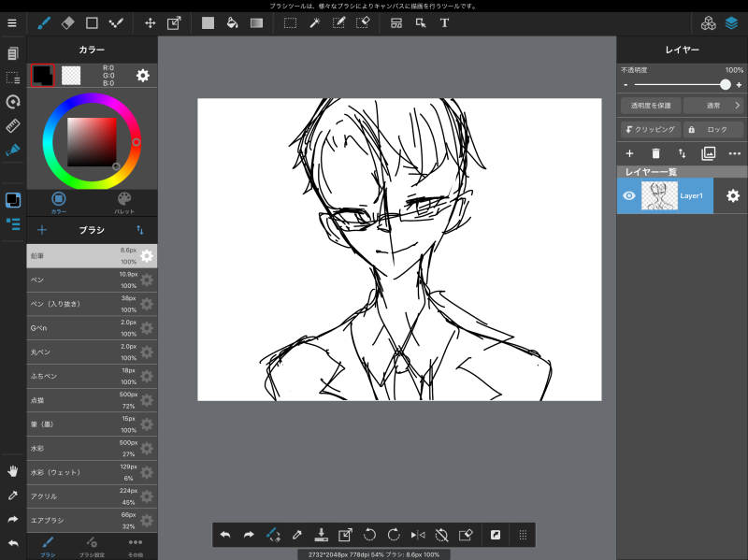
Task: Open the ruler snap icon in sidebar
Action: coord(13,126)
